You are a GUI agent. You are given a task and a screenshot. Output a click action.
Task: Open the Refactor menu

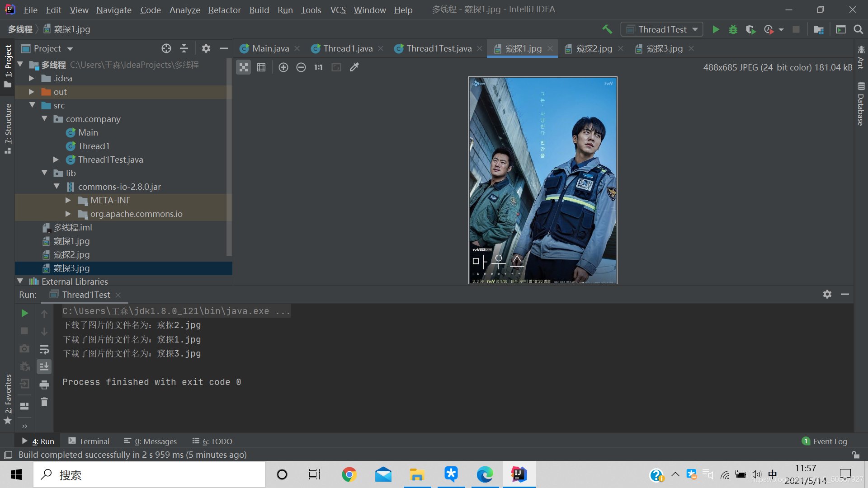click(224, 10)
